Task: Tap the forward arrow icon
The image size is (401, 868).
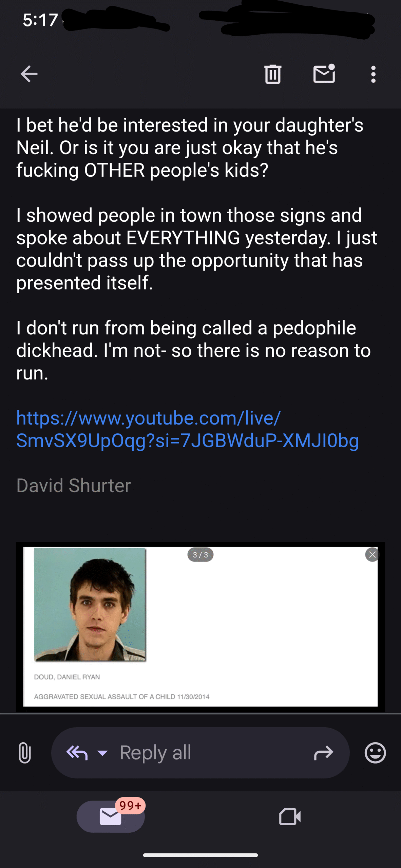Action: click(324, 753)
